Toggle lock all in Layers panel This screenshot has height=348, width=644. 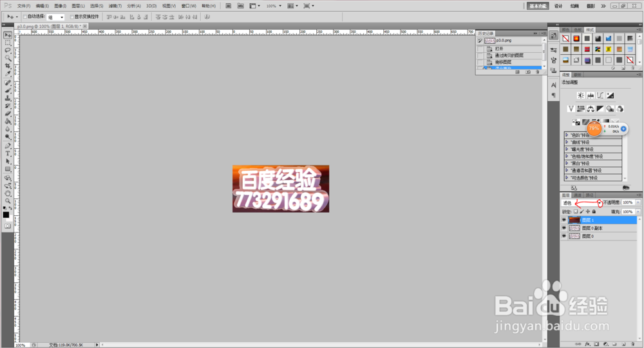[594, 211]
